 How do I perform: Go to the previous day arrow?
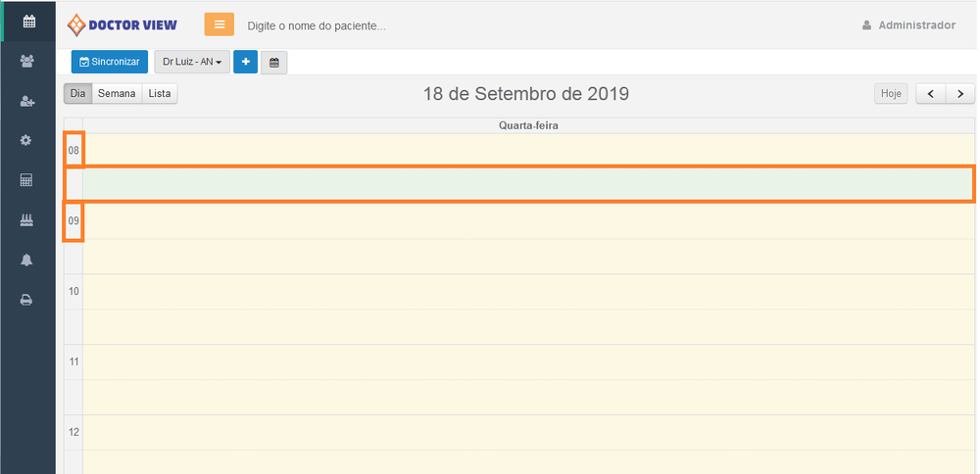[x=931, y=94]
